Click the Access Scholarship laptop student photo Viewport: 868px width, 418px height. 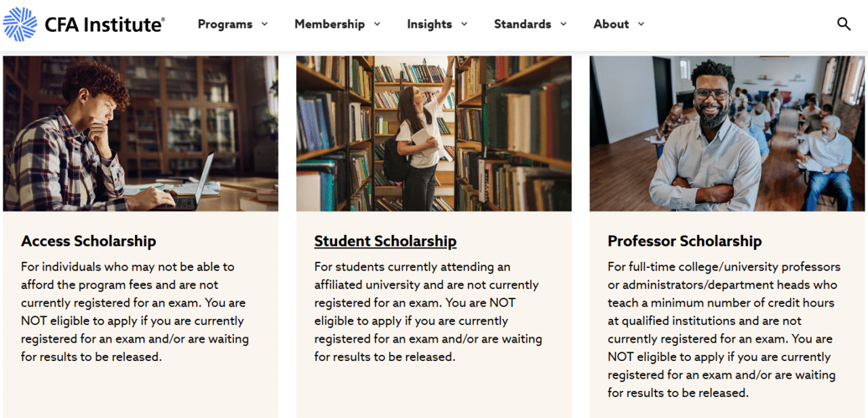click(140, 134)
